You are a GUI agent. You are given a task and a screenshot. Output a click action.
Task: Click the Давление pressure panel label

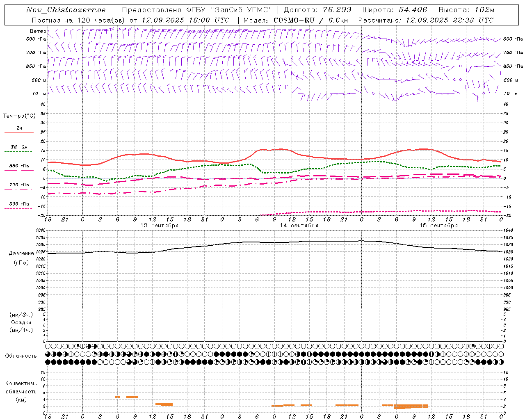tap(21, 253)
